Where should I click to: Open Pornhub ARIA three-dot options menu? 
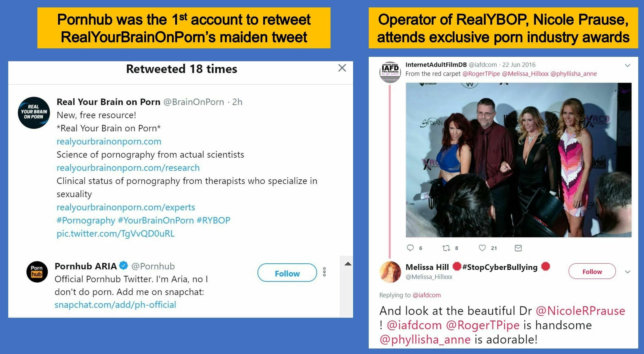[x=324, y=272]
